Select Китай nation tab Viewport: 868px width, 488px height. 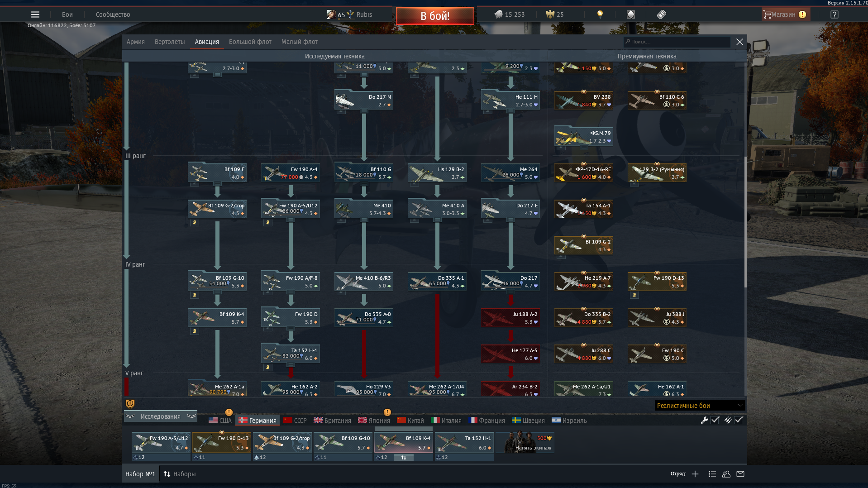tap(410, 421)
